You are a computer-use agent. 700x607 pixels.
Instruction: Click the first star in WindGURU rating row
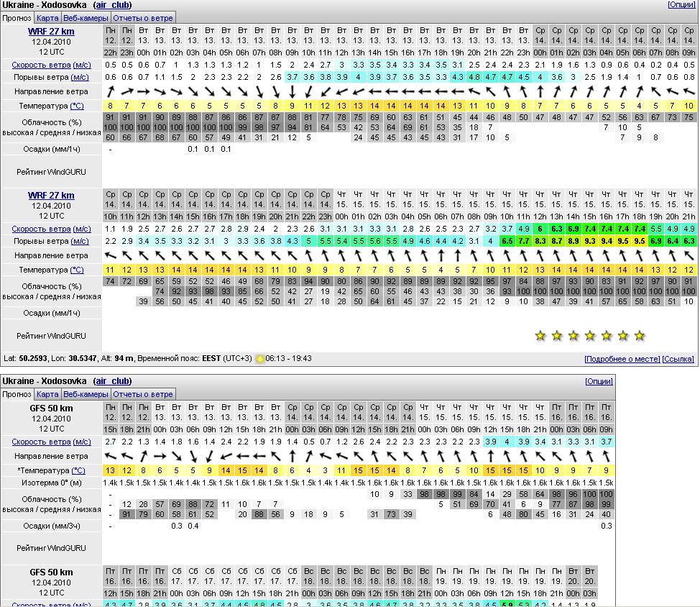click(540, 336)
